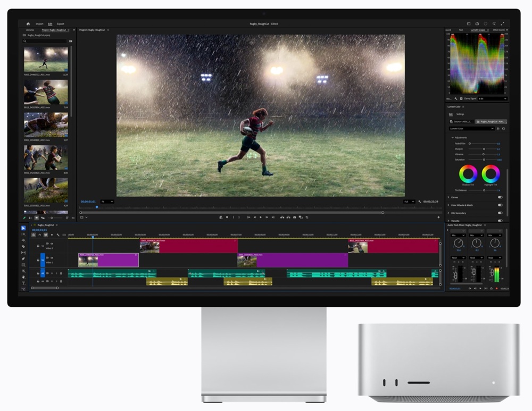This screenshot has height=411, width=532.
Task: Play the program monitor video
Action: pyautogui.click(x=261, y=217)
